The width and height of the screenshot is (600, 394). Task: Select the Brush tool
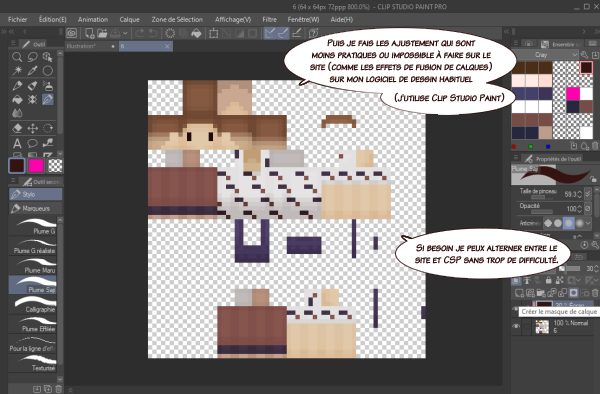33,85
